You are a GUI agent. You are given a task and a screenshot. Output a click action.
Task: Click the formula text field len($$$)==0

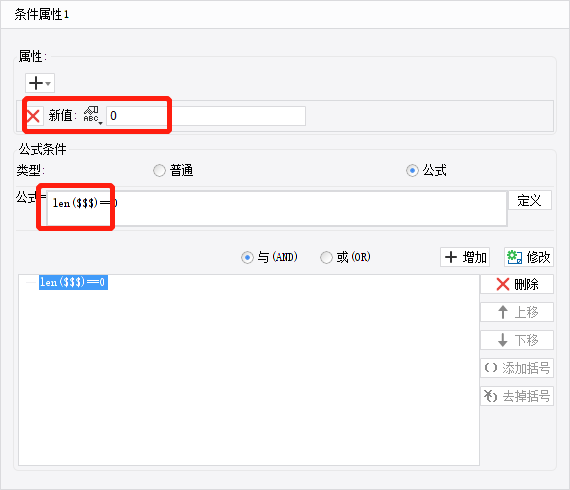tap(277, 209)
